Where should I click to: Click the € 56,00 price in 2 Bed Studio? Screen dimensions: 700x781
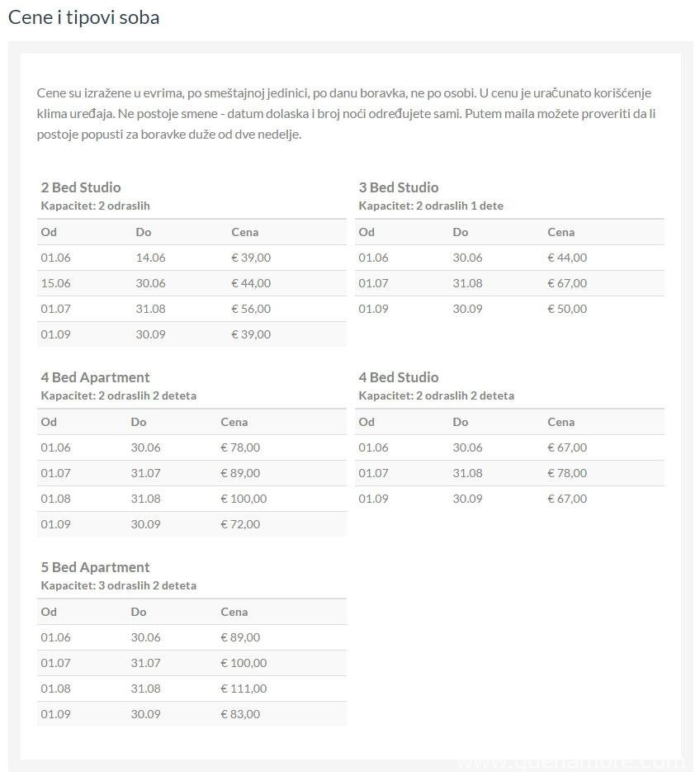(x=251, y=309)
